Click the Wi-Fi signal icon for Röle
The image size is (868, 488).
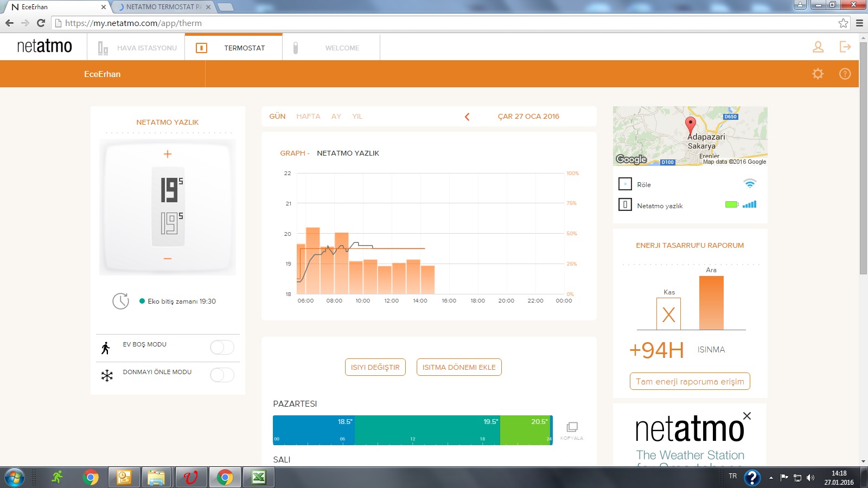coord(750,183)
